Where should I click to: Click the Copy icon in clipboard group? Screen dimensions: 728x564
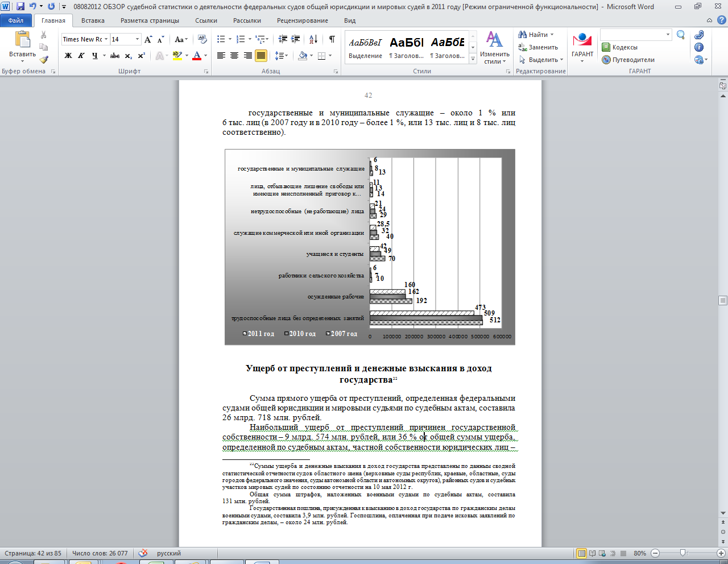tap(44, 48)
